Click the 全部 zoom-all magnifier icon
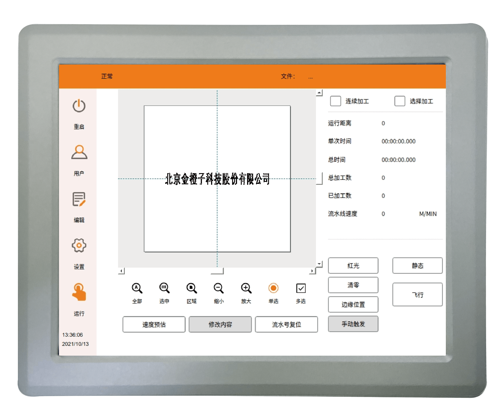This screenshot has width=504, height=420. click(137, 288)
